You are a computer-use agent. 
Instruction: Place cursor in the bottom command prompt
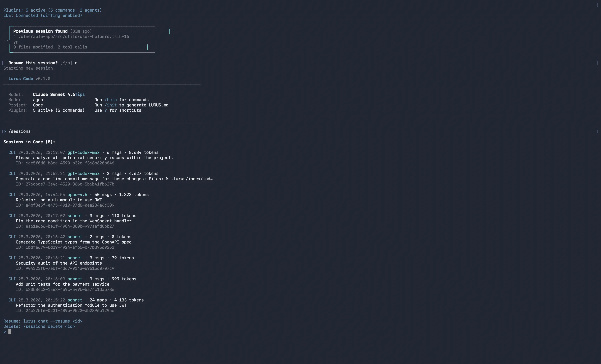10,331
